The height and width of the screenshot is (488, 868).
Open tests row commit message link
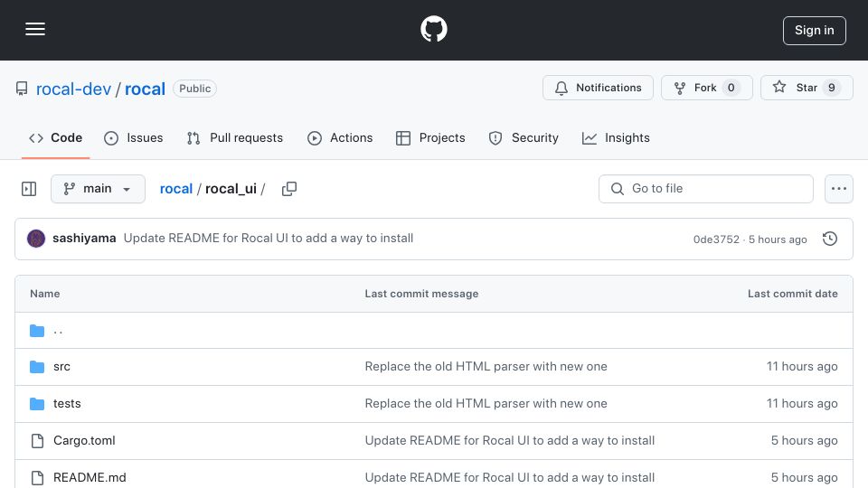pyautogui.click(x=486, y=404)
